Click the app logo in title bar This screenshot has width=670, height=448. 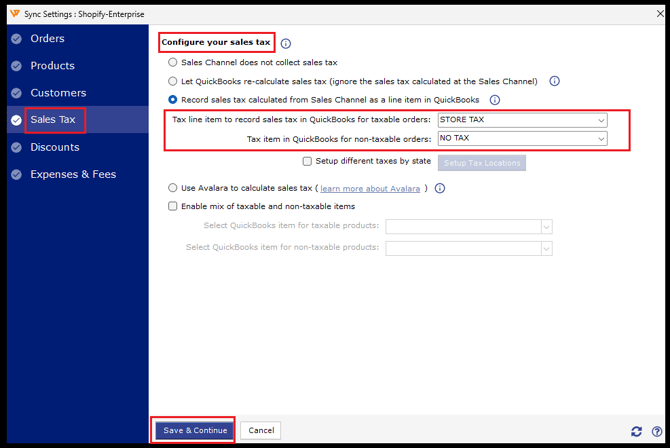point(15,14)
